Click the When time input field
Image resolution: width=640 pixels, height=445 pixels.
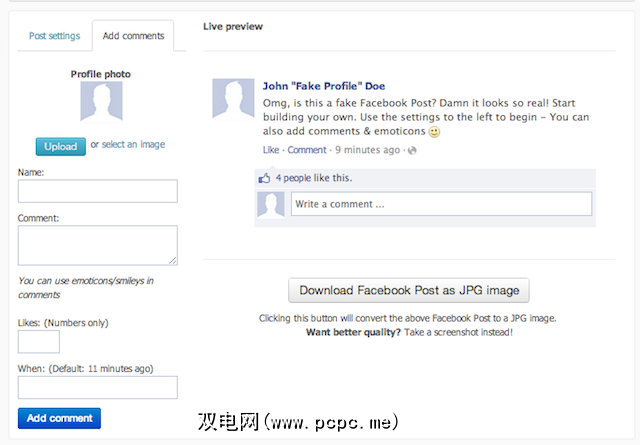[98, 387]
